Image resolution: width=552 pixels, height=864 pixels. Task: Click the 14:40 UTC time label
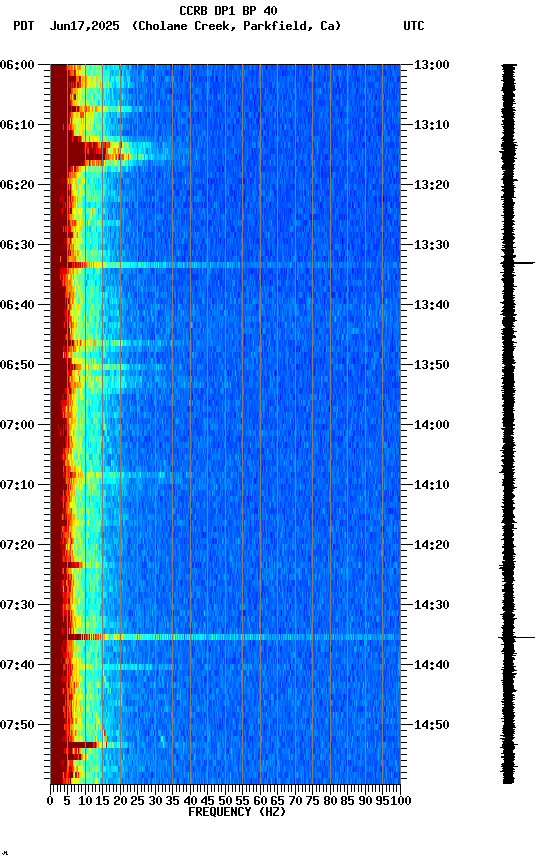click(432, 665)
